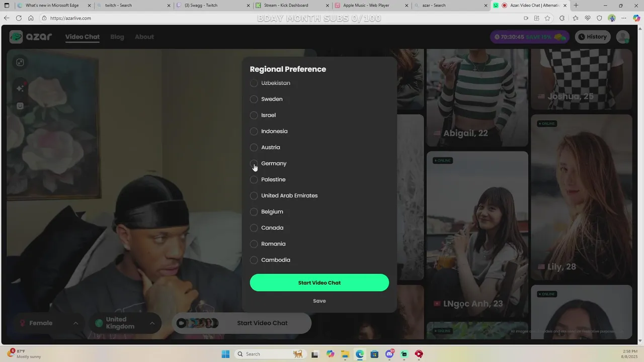This screenshot has height=362, width=644.
Task: Open Abigail, 22 profile card
Action: click(x=477, y=98)
